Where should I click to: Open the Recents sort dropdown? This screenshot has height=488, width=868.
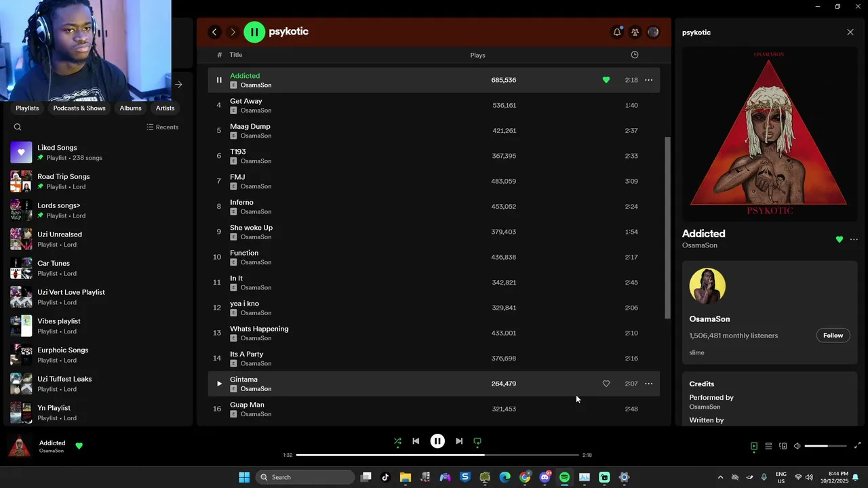pyautogui.click(x=163, y=127)
